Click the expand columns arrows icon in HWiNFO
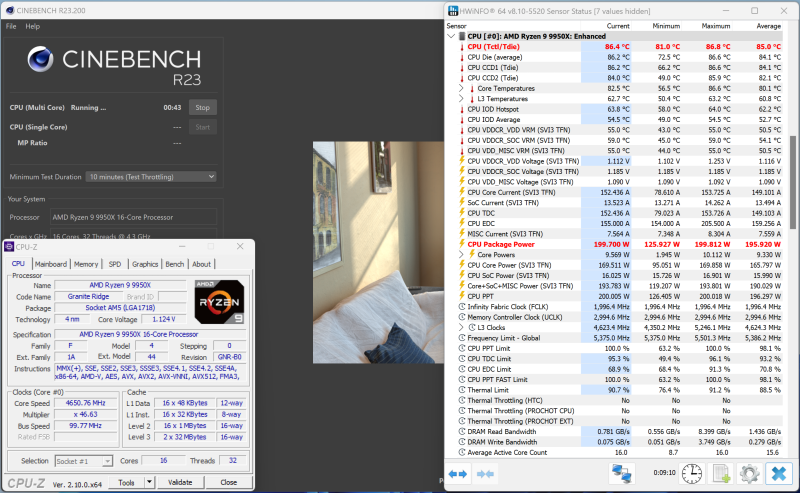The height and width of the screenshot is (493, 800). [x=456, y=474]
